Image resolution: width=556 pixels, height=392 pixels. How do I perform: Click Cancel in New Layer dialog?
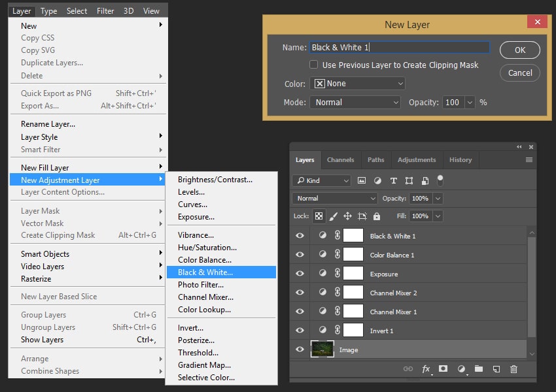point(519,73)
